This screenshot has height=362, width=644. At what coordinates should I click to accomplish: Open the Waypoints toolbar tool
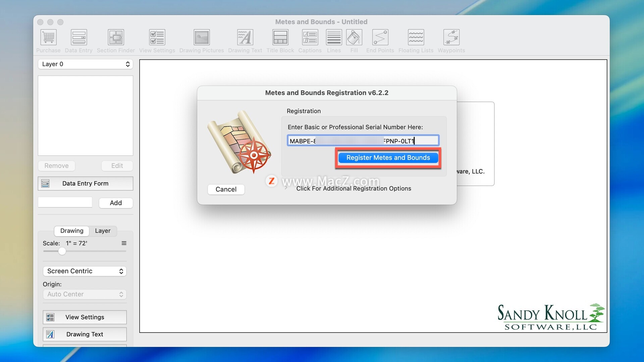(451, 37)
